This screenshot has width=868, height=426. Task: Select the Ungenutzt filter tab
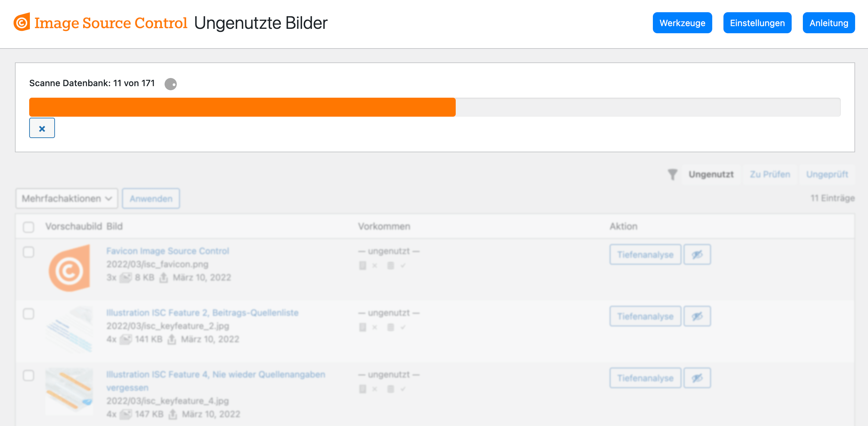(711, 174)
